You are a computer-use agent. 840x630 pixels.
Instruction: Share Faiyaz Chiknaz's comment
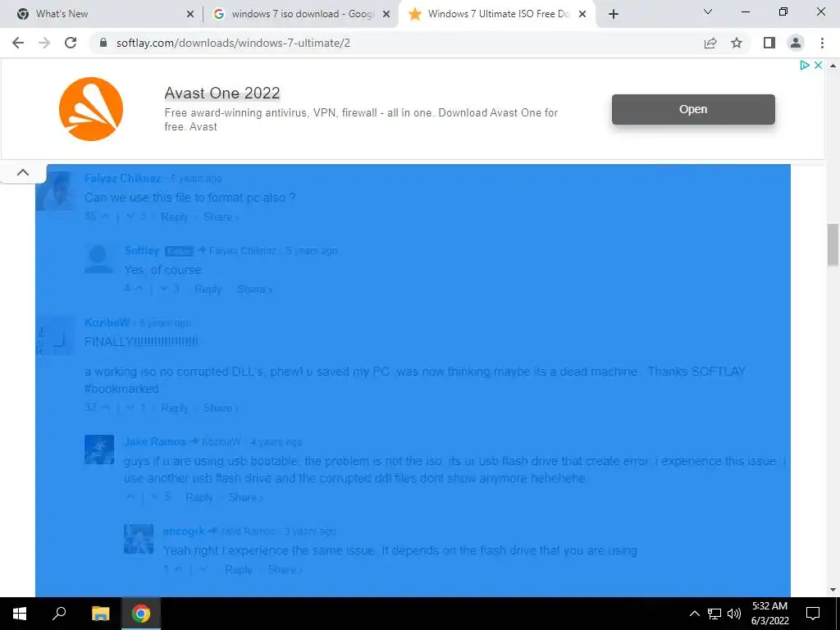pyautogui.click(x=221, y=217)
